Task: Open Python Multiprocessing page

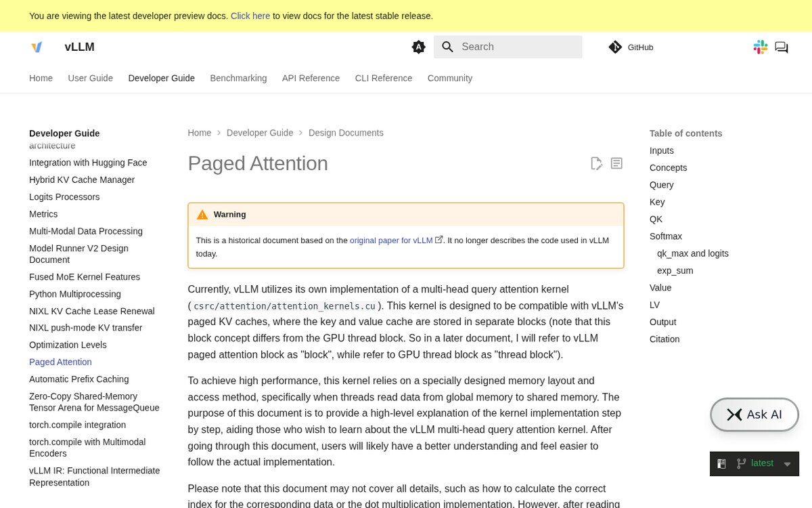Action: pos(75,294)
